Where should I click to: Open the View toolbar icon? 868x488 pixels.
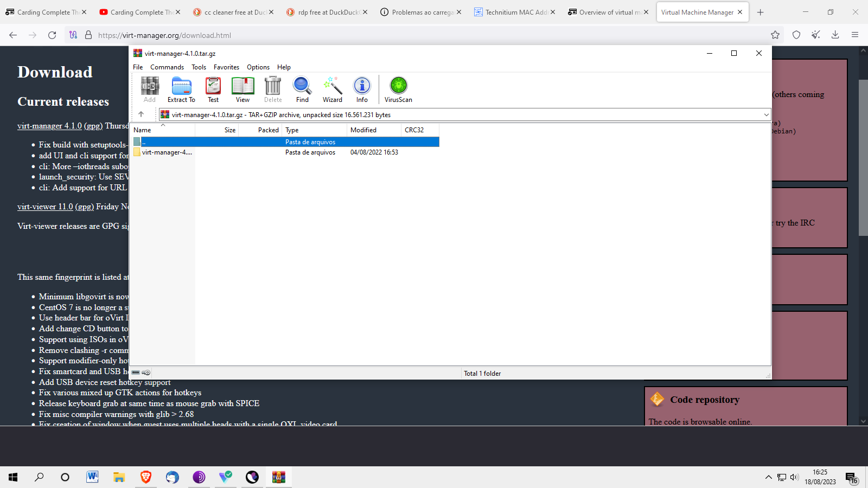click(242, 89)
